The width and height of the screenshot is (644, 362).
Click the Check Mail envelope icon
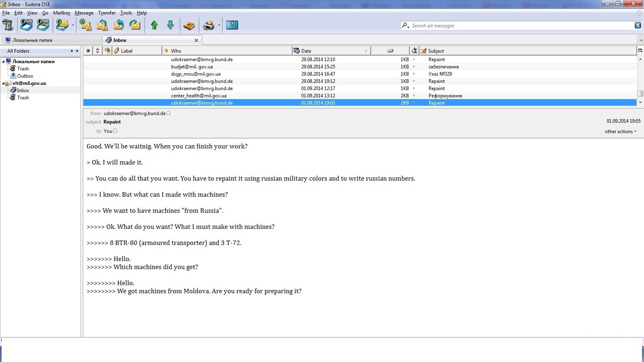click(62, 25)
